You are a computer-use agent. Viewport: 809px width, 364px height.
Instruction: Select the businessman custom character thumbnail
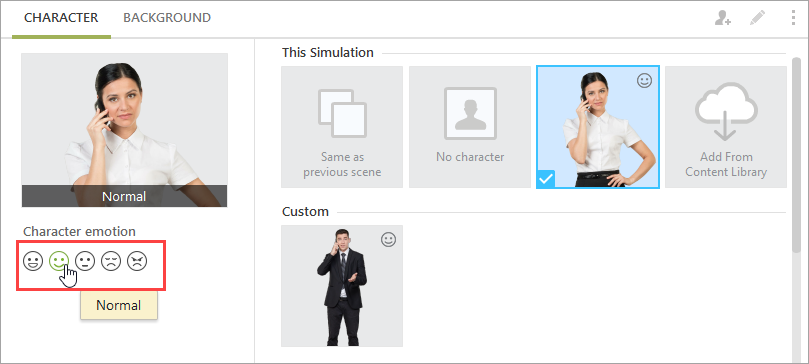(342, 286)
